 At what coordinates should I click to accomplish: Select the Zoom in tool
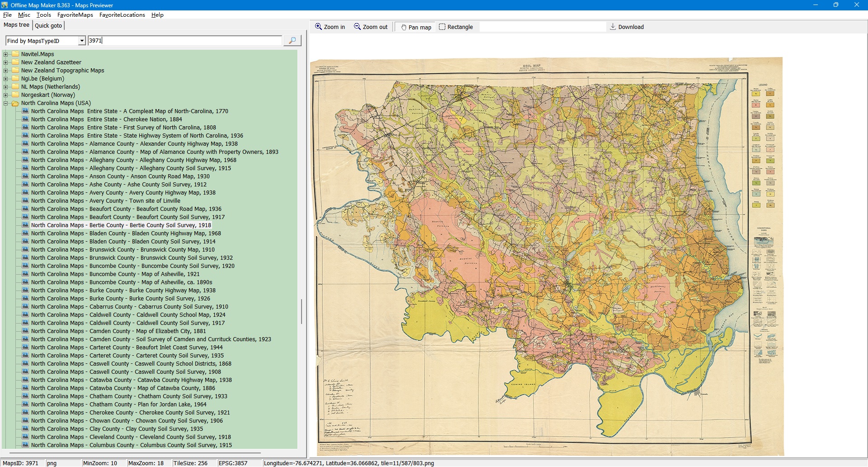[x=330, y=27]
